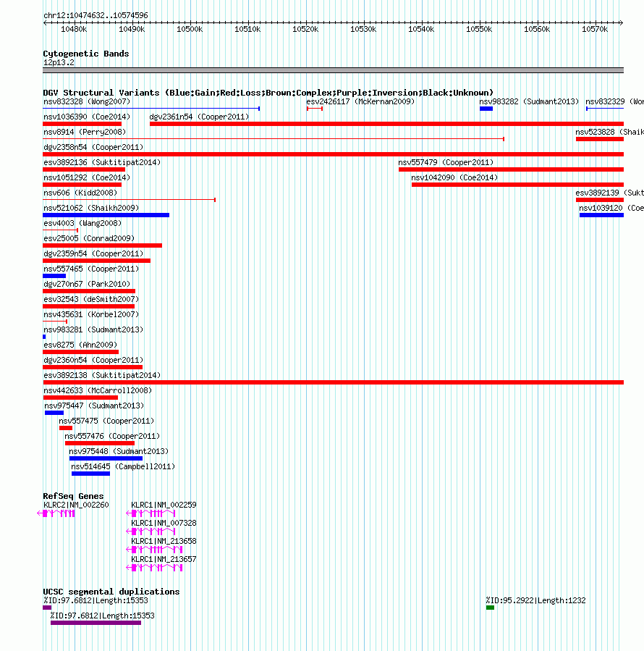644x651 pixels.
Task: Click the nsv1042090 (Coe2014) label
Action: [454, 177]
